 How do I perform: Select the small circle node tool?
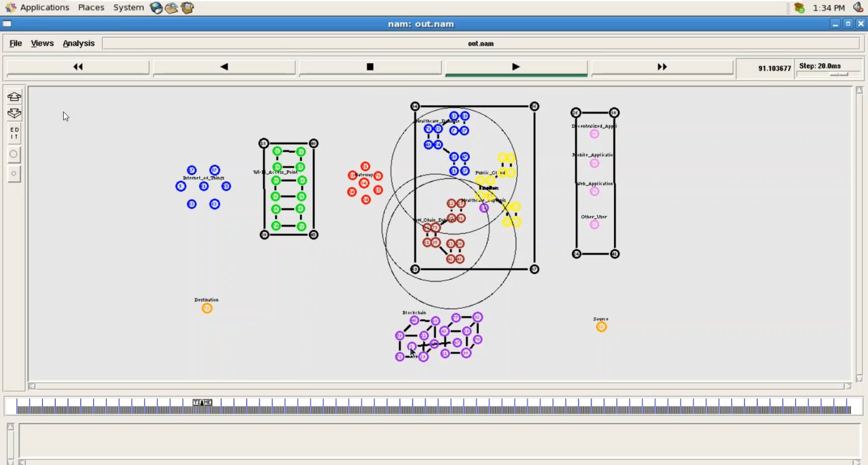[x=14, y=174]
